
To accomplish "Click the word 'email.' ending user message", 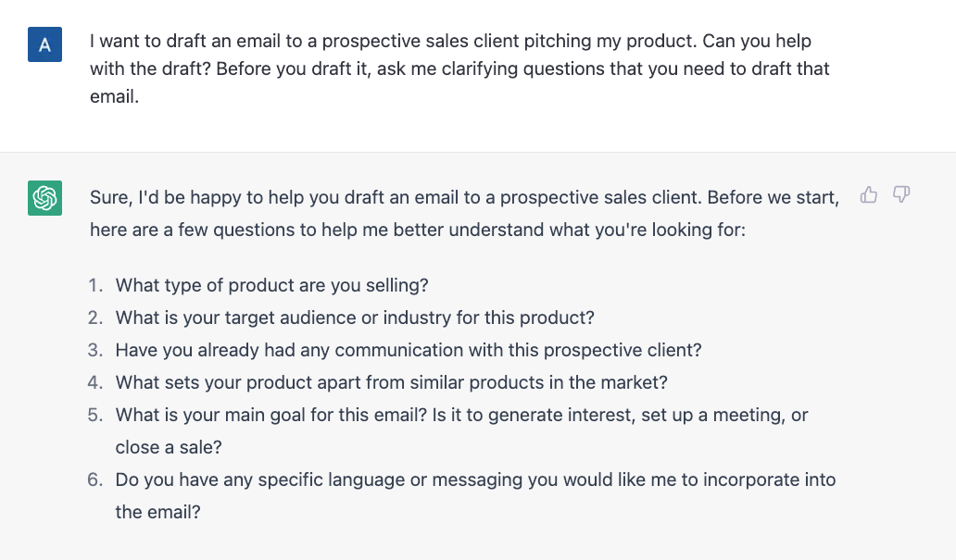I will (115, 96).
